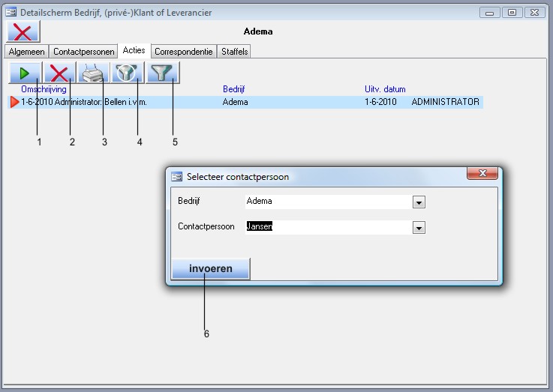Image resolution: width=553 pixels, height=392 pixels.
Task: Go to the Correspondentie tab
Action: click(x=184, y=52)
